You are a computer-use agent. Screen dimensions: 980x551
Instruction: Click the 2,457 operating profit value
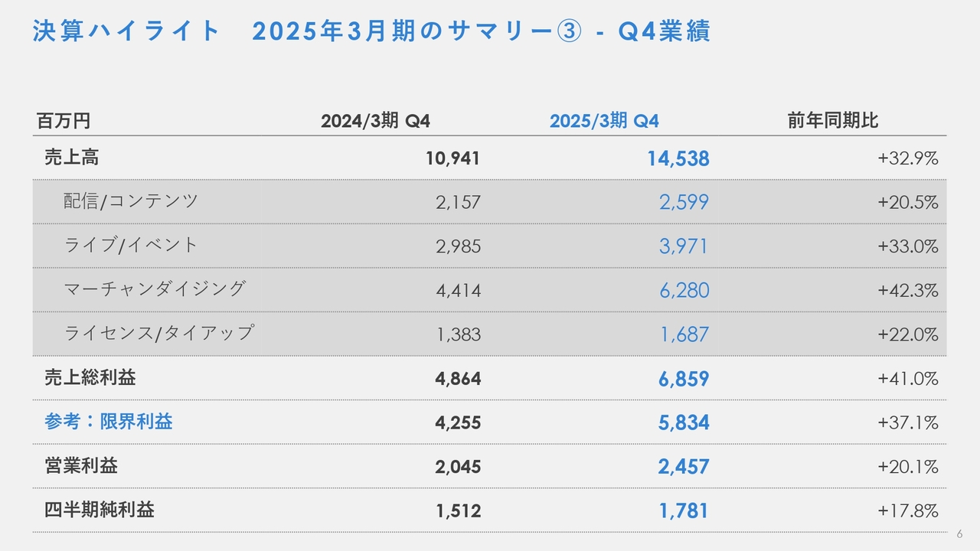click(x=684, y=467)
